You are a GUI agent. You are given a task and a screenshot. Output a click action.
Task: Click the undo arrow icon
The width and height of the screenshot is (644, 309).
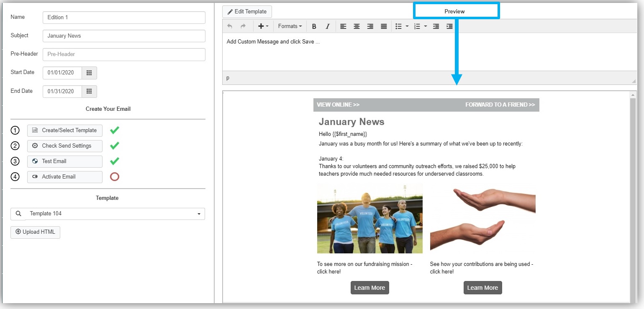230,26
